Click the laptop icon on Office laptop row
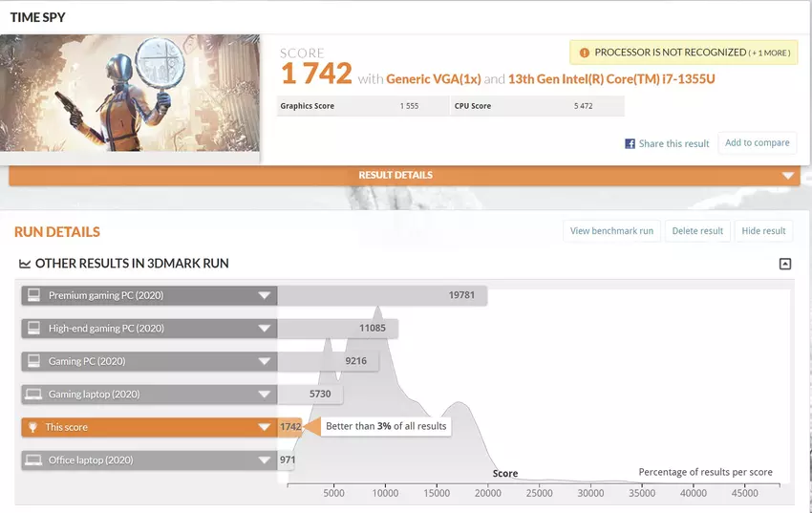Viewport: 812px width, 513px height. (x=33, y=460)
